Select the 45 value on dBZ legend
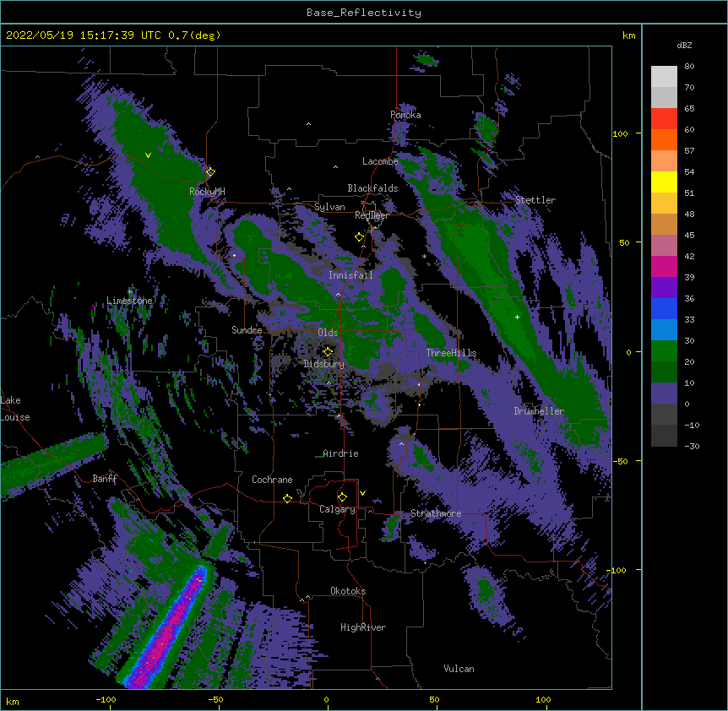 689,236
